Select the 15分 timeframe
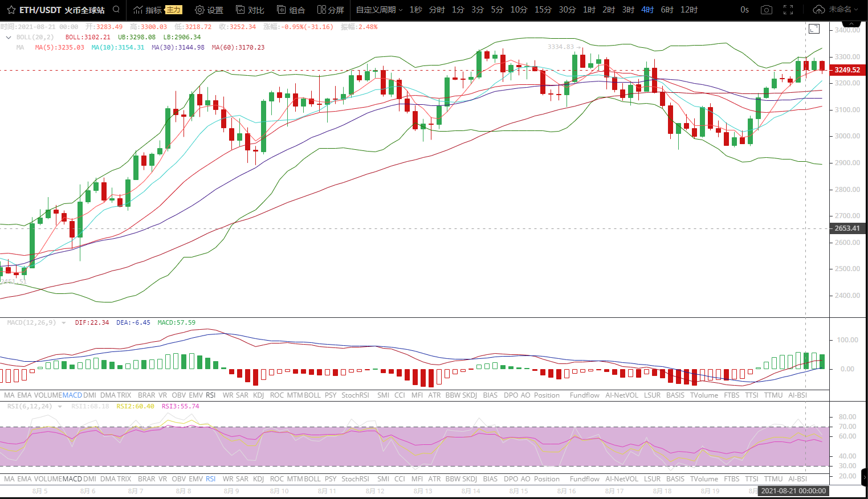 543,10
